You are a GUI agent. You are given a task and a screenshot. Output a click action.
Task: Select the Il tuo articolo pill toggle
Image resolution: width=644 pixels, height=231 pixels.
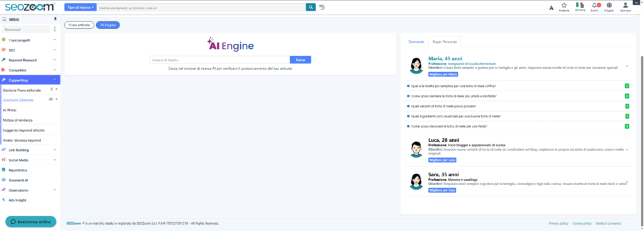point(79,25)
